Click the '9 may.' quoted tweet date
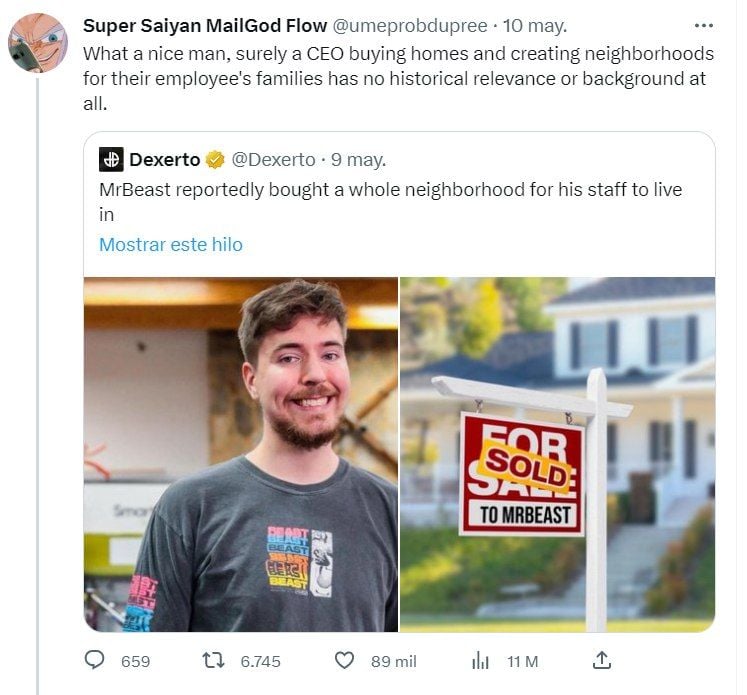The width and height of the screenshot is (747, 695). click(x=358, y=159)
